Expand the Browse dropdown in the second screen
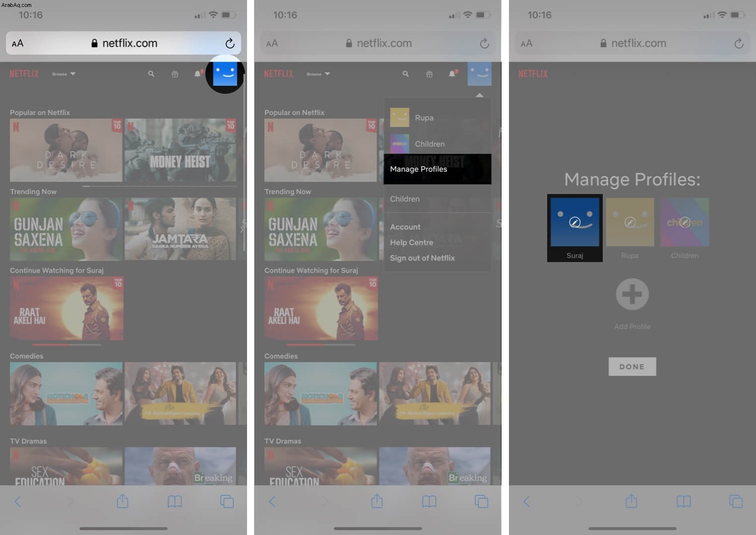 [318, 74]
